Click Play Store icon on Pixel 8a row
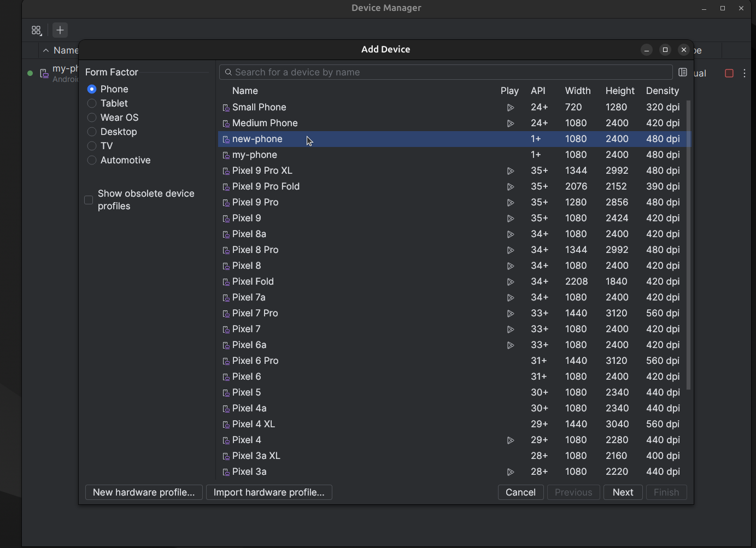The image size is (756, 548). point(510,234)
